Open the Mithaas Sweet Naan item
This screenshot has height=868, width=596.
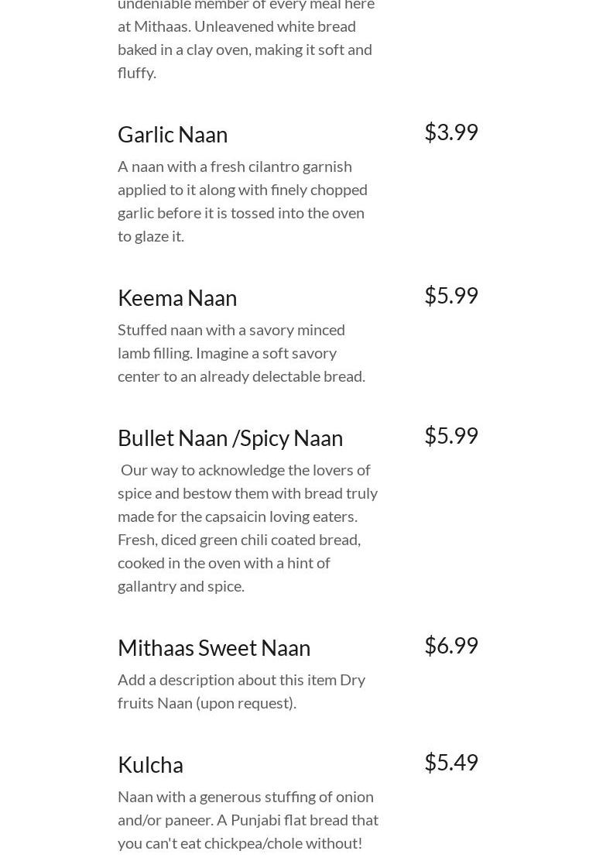[214, 648]
